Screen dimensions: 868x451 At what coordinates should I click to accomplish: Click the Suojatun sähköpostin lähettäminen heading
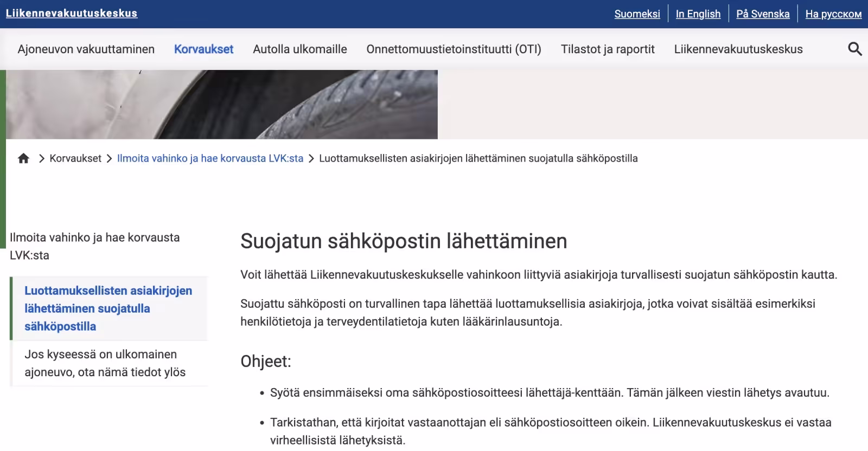click(x=403, y=241)
